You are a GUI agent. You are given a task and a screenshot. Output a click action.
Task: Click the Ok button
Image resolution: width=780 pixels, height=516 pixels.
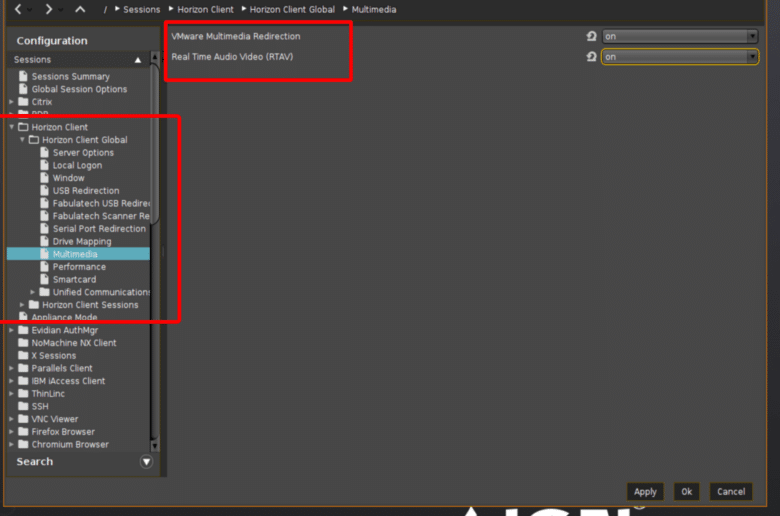[686, 492]
